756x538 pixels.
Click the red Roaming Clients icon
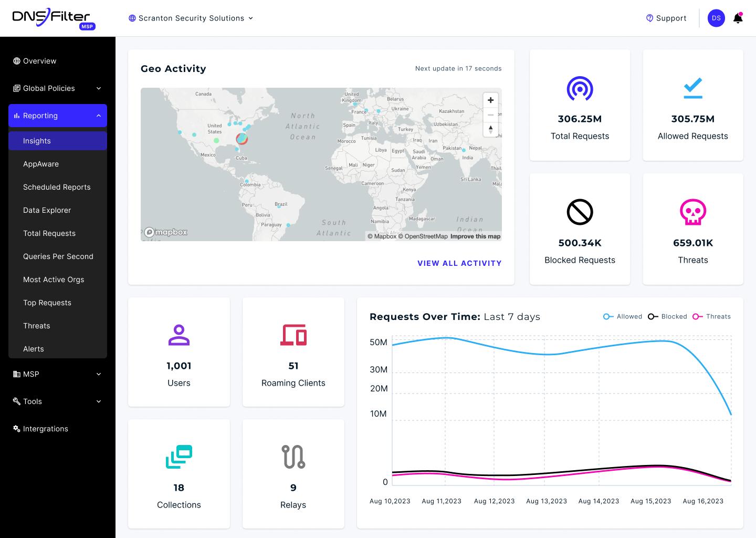point(293,335)
